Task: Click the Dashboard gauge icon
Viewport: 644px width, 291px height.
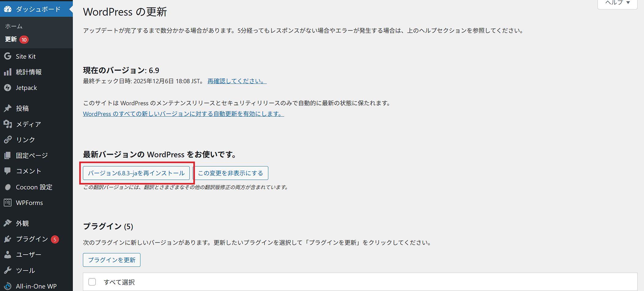Action: (8, 9)
